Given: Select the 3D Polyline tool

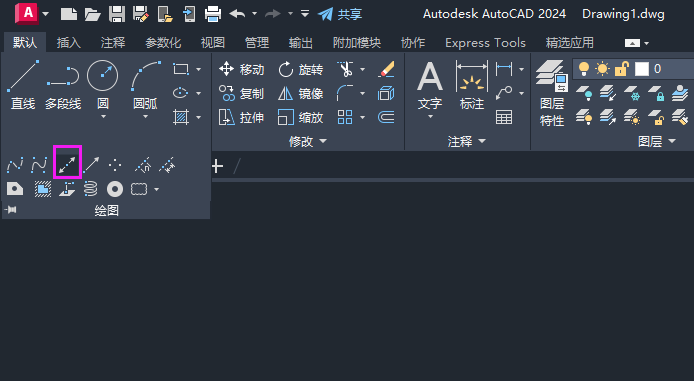Looking at the screenshot, I should click(67, 189).
